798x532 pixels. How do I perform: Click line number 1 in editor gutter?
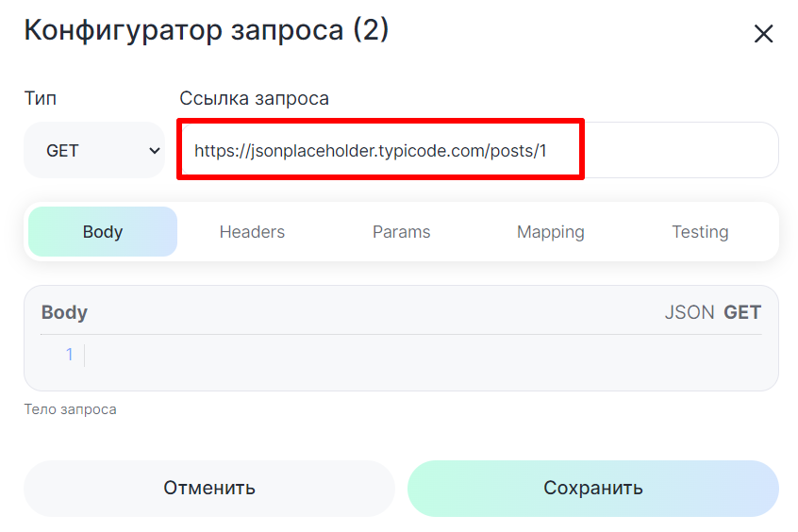pyautogui.click(x=69, y=356)
